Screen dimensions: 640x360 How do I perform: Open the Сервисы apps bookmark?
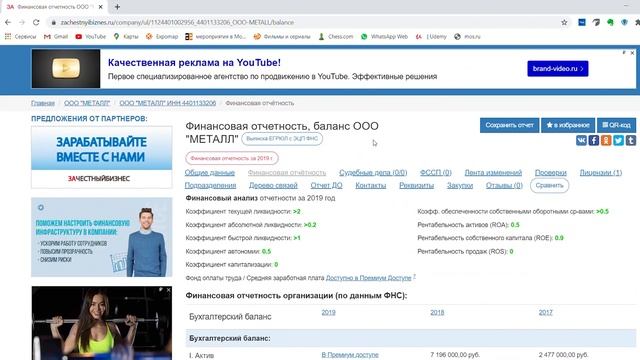20,37
